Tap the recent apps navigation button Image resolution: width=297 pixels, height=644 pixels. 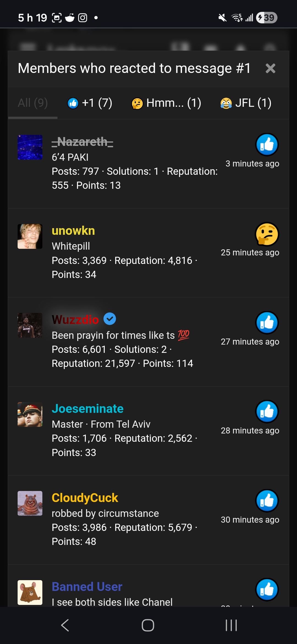231,625
